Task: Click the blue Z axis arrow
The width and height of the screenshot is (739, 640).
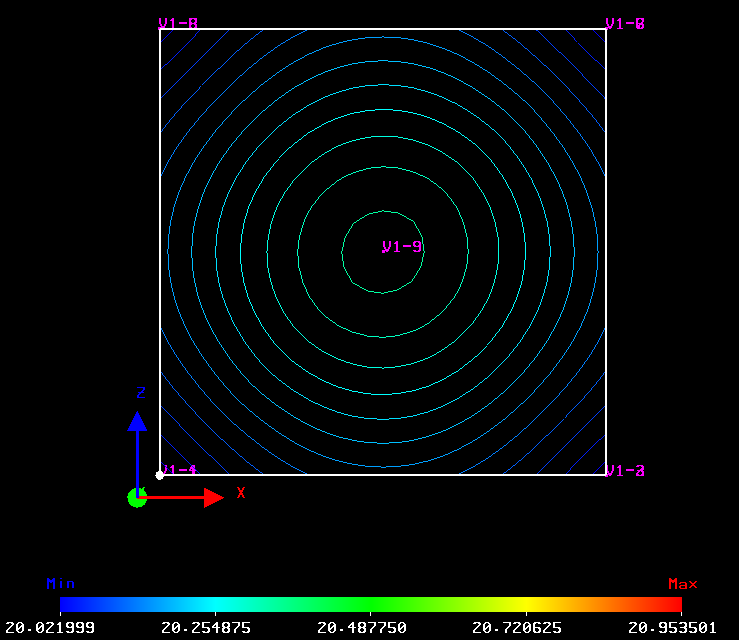Action: pos(137,422)
